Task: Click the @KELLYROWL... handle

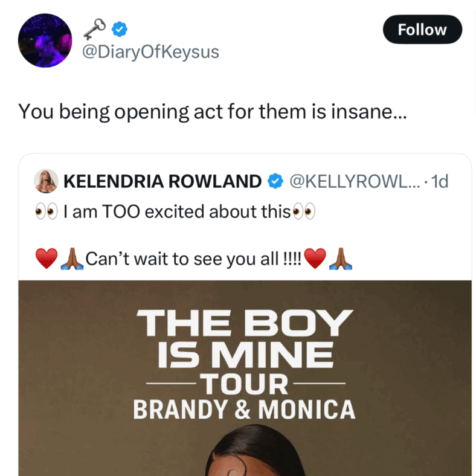Action: coord(355,181)
